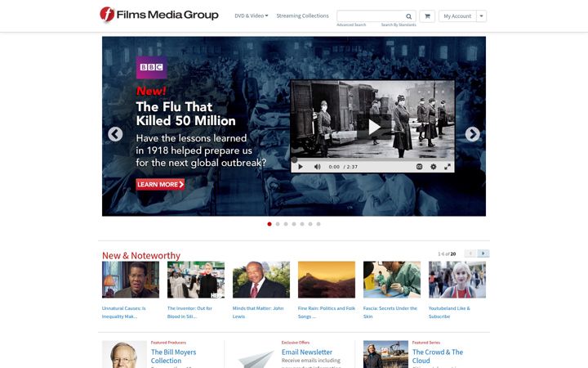The height and width of the screenshot is (368, 588).
Task: Mute the video with the speaker icon
Action: (317, 167)
